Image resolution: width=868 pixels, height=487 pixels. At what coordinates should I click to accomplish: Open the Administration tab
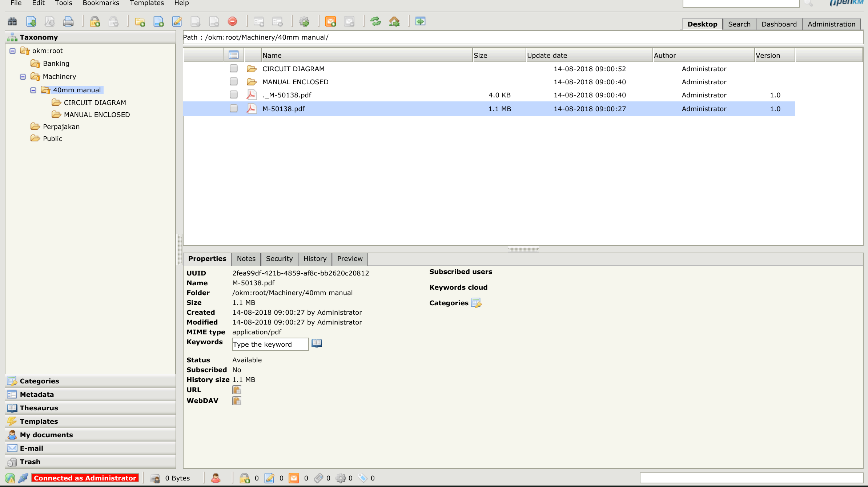pyautogui.click(x=831, y=24)
